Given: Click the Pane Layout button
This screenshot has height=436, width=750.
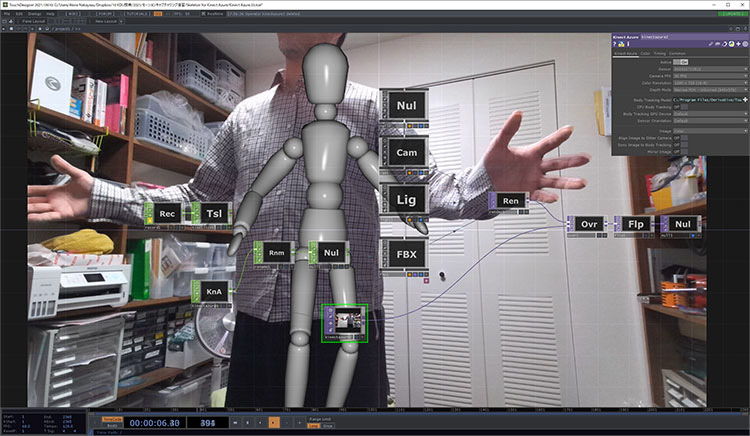Looking at the screenshot, I should tap(33, 21).
